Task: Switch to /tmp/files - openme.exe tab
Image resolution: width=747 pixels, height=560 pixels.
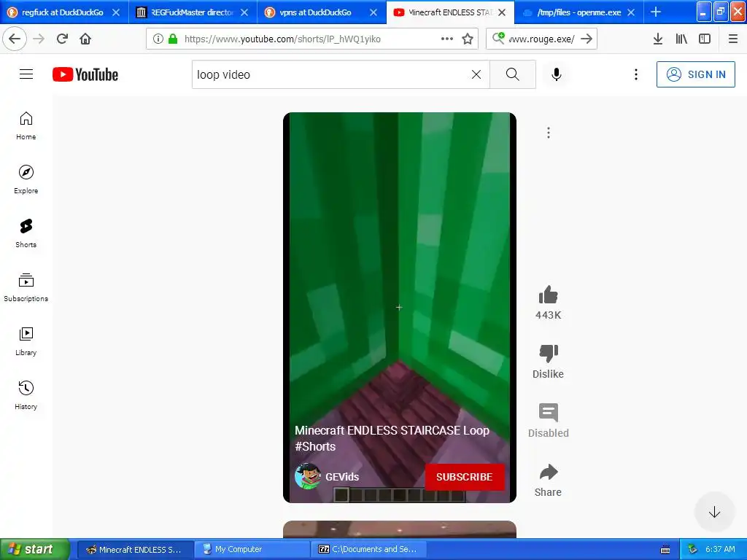Action: (x=578, y=12)
